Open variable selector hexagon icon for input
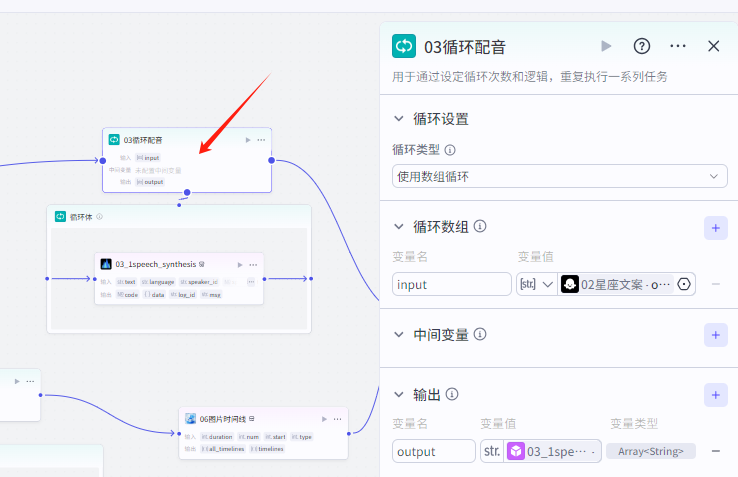 pyautogui.click(x=684, y=284)
